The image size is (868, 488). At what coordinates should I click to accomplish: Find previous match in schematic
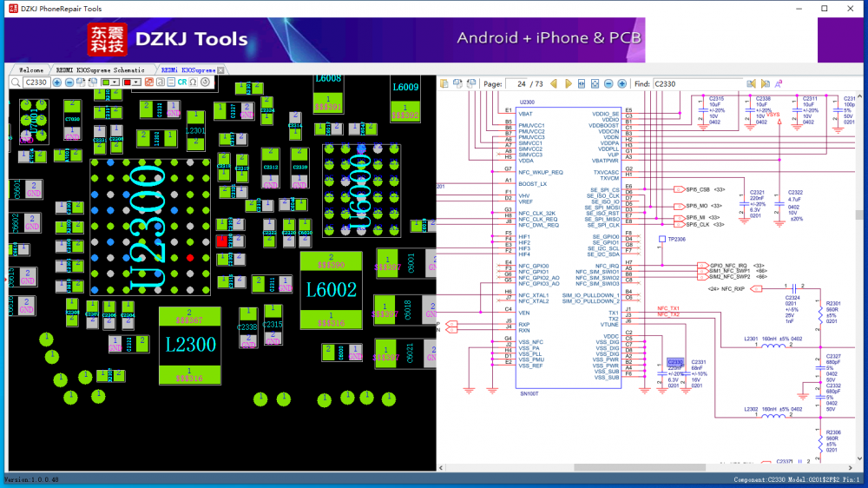(753, 83)
